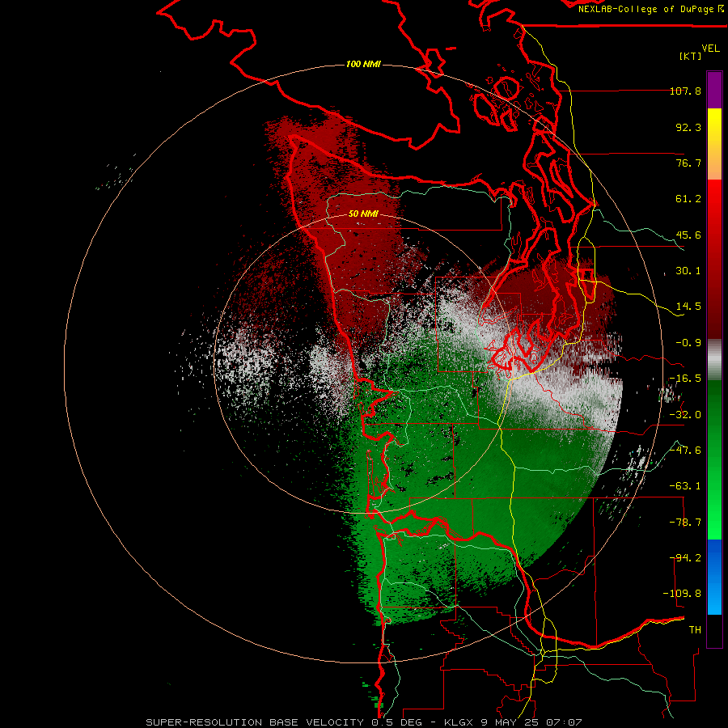Click the [KT] units label

(x=691, y=56)
